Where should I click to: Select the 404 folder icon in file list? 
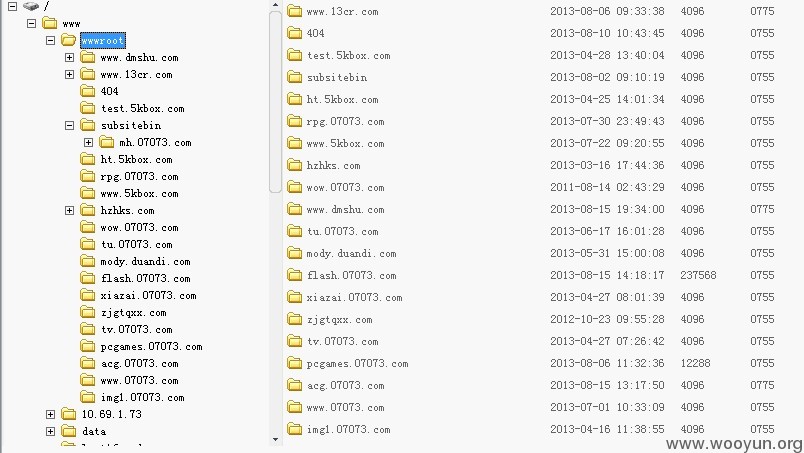294,33
